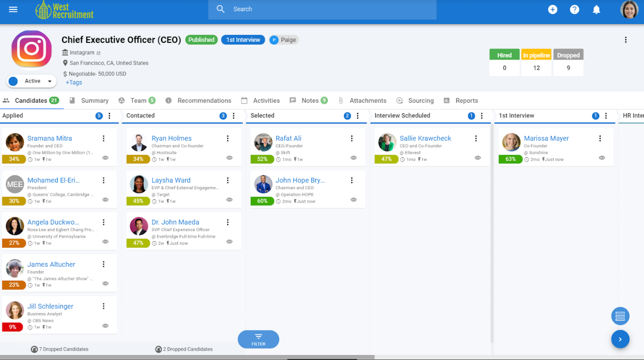Image resolution: width=644 pixels, height=360 pixels.
Task: Toggle eye icon on Angela Duckworth card
Action: (x=106, y=242)
